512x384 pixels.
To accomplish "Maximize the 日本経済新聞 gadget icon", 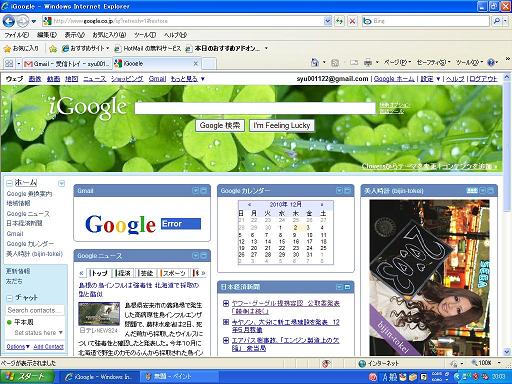I will coord(347,287).
